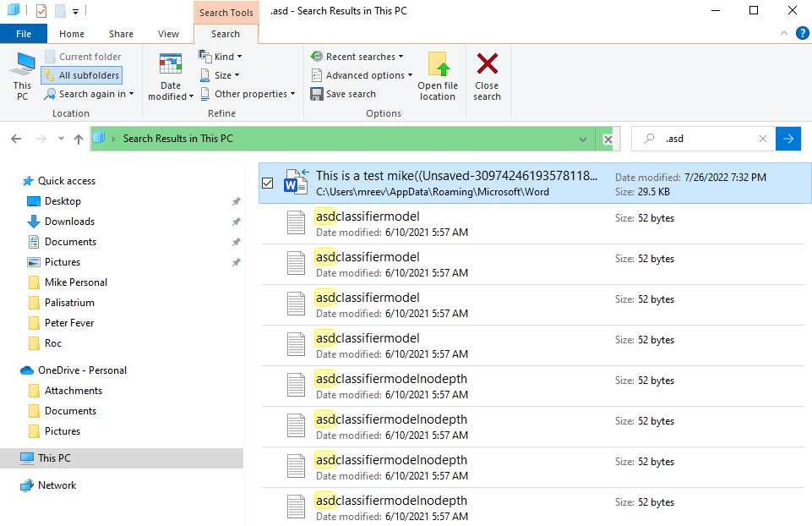812x526 pixels.
Task: Click the address bar Search Results path
Action: point(177,139)
